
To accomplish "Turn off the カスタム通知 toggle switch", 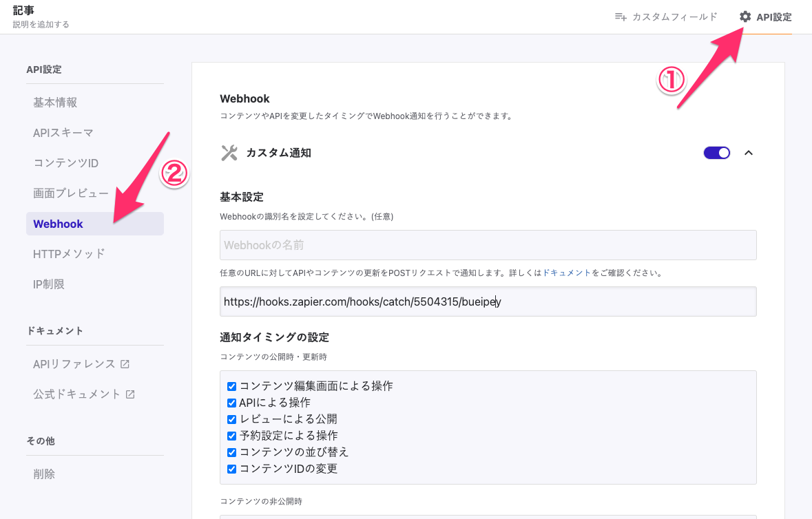I will [716, 153].
